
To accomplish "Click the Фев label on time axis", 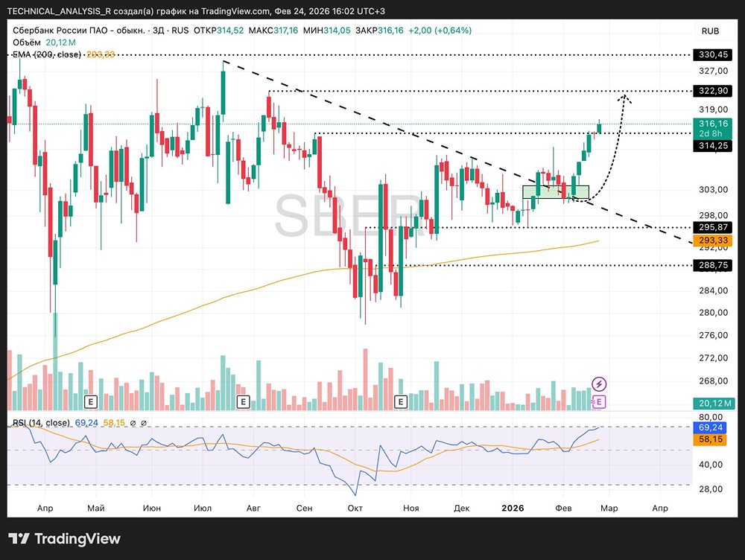I will click(x=563, y=508).
